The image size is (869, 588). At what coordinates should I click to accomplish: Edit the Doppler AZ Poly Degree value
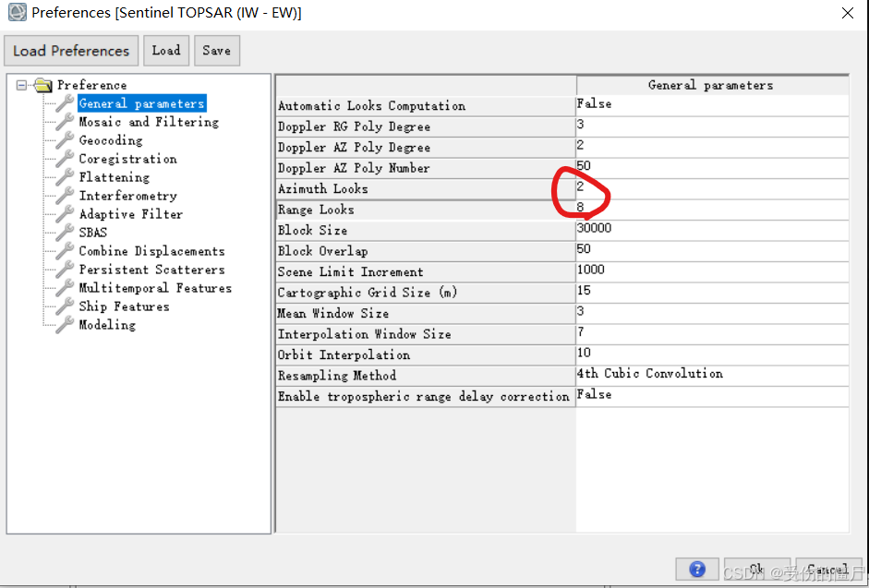pyautogui.click(x=712, y=146)
